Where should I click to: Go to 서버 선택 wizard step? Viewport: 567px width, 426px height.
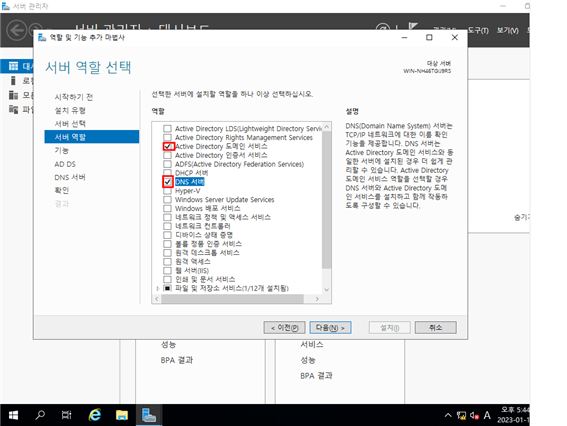pyautogui.click(x=70, y=124)
